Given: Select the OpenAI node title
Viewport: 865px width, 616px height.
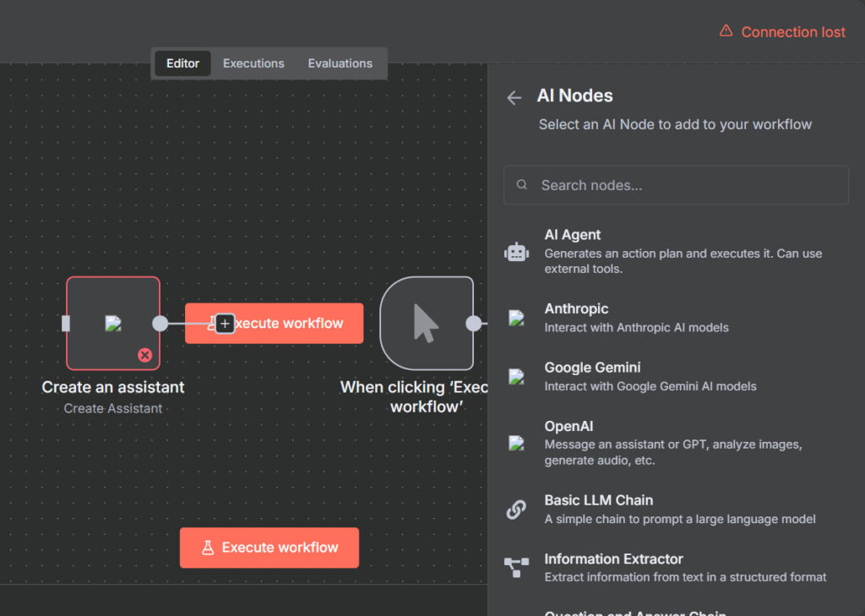Looking at the screenshot, I should [569, 426].
